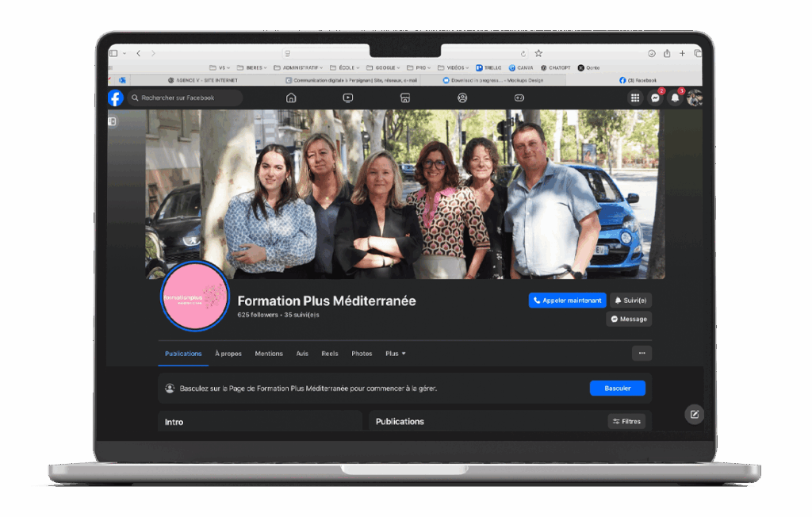Open the Trello bookmark in the bookmarks bar
Screen dimensions: 812x517
[x=490, y=67]
